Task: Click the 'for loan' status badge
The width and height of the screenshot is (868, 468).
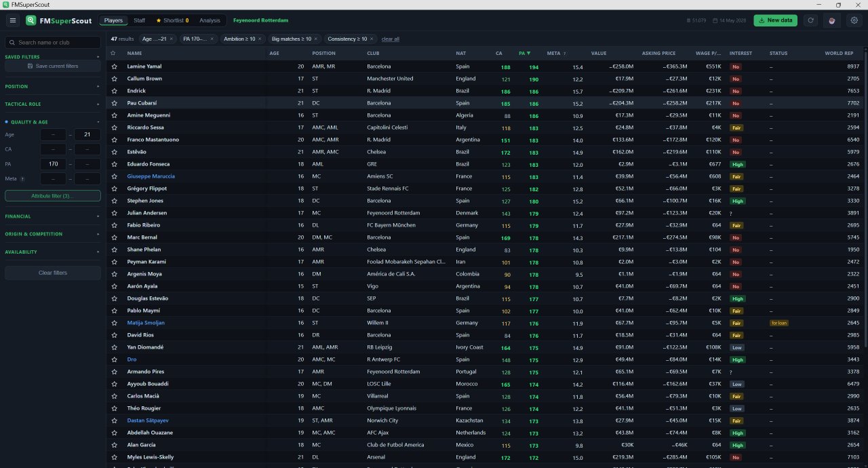Action: coord(778,323)
